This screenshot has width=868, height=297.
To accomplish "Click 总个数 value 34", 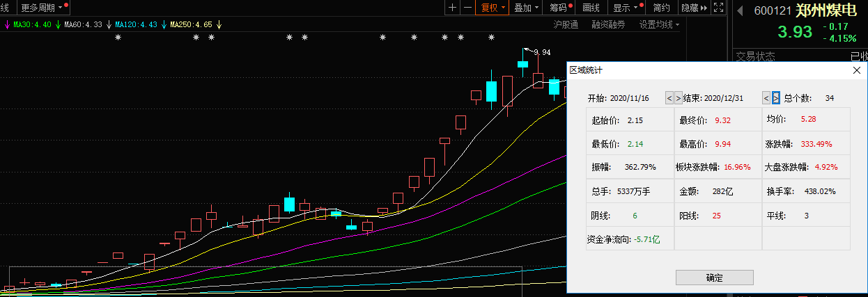I will [830, 98].
